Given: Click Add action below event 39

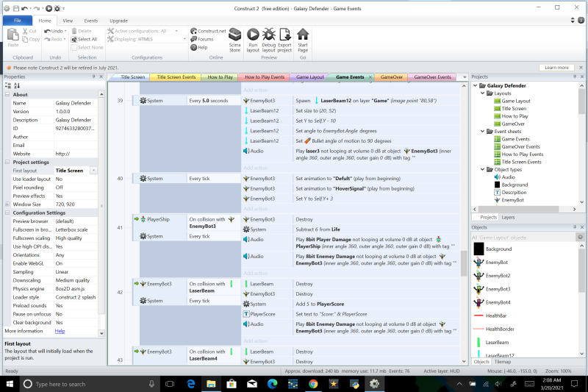Looking at the screenshot, I should point(255,168).
